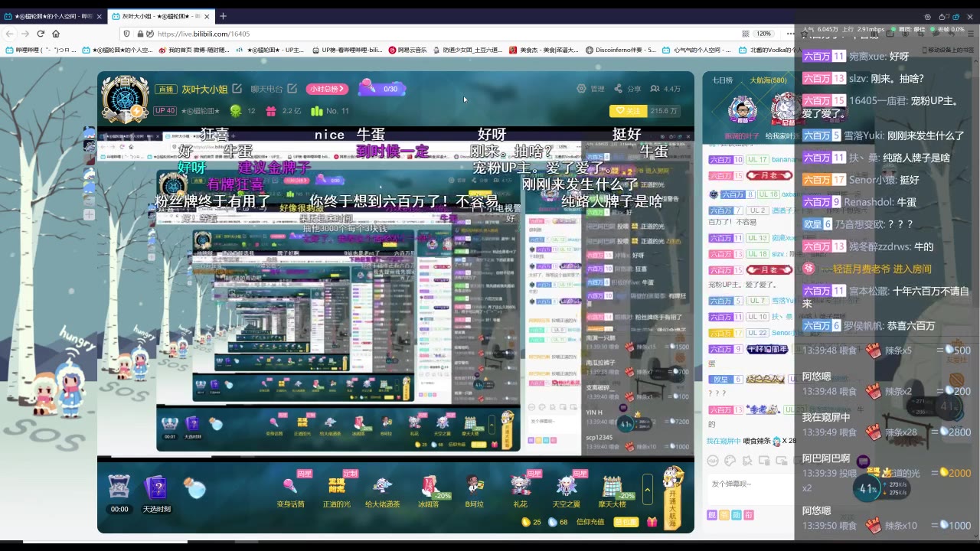The width and height of the screenshot is (980, 551).
Task: Open the 美食杰 bookmark
Action: click(544, 50)
